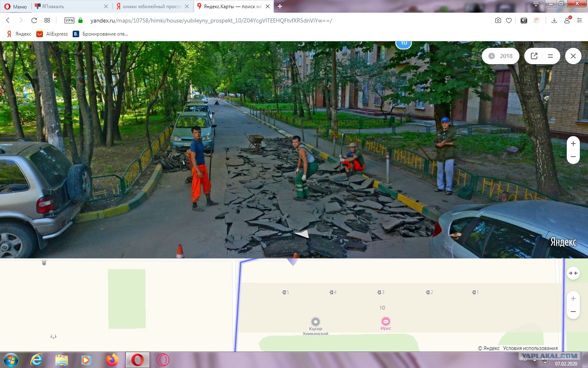Switch to the химки юбилейный проспект tab
This screenshot has height=368, width=588.
coord(152,7)
